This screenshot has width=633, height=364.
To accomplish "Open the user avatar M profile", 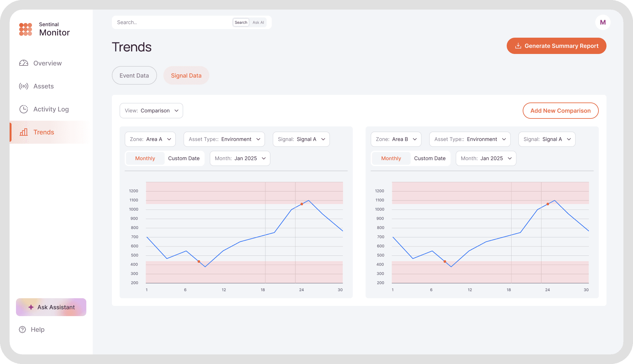I will [603, 22].
